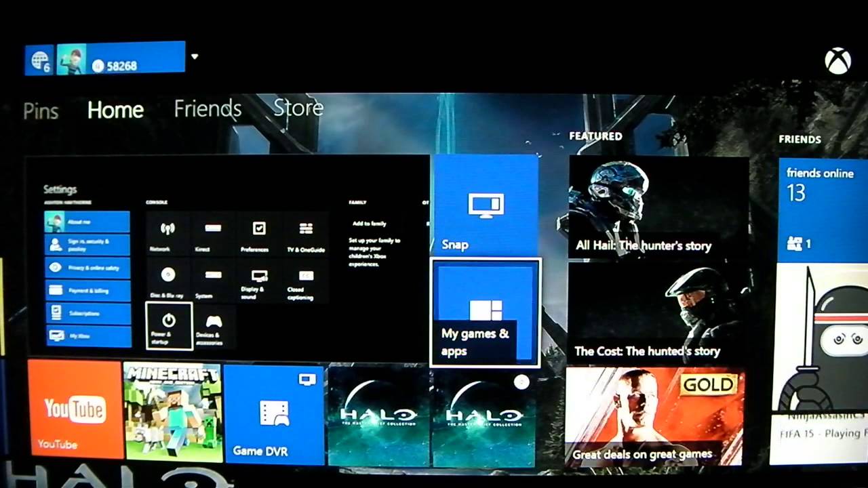Click the Xbox logo icon
868x488 pixels.
point(838,61)
